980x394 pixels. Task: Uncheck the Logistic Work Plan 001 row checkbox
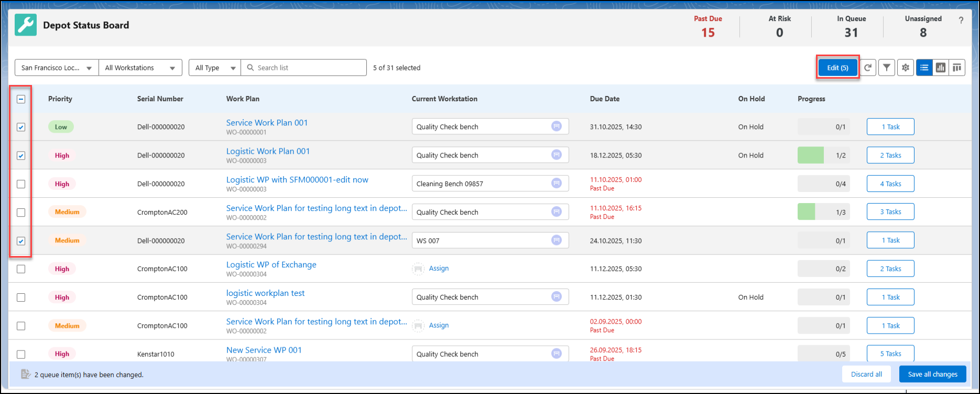(21, 155)
